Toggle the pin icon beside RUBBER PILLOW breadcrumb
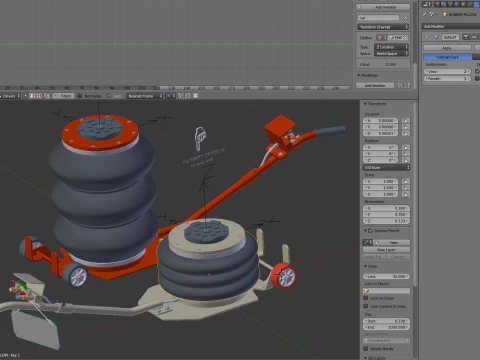 click(425, 14)
